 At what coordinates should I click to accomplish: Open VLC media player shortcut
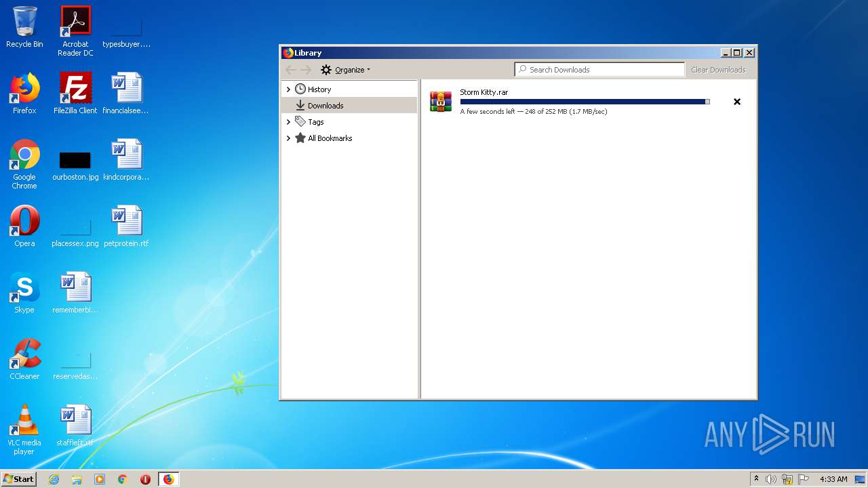(x=24, y=430)
